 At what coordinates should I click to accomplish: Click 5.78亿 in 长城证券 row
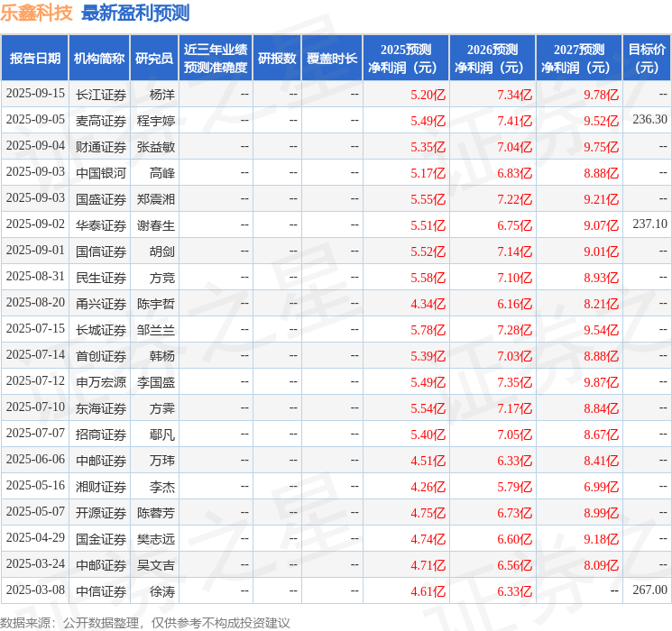click(428, 330)
